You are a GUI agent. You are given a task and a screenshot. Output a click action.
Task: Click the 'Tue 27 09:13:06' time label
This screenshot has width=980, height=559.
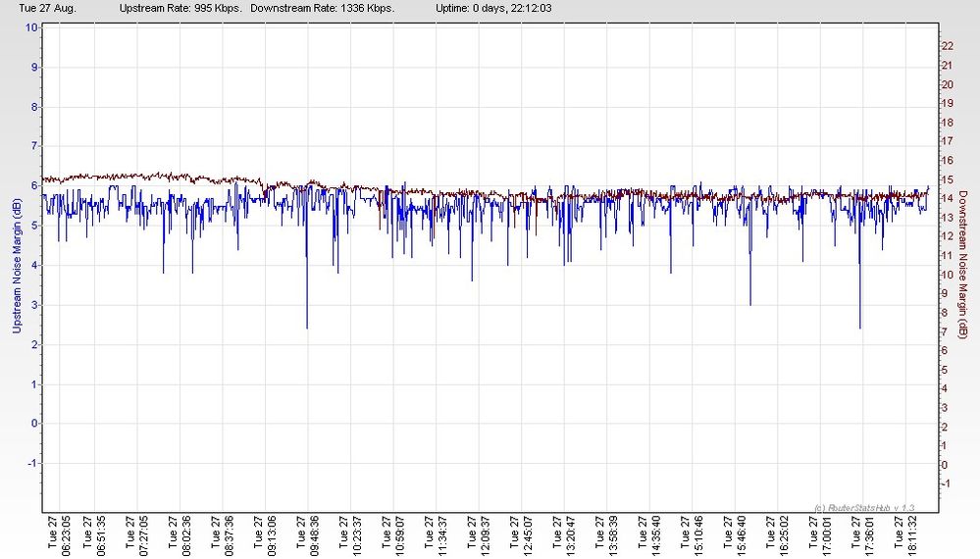coord(265,535)
